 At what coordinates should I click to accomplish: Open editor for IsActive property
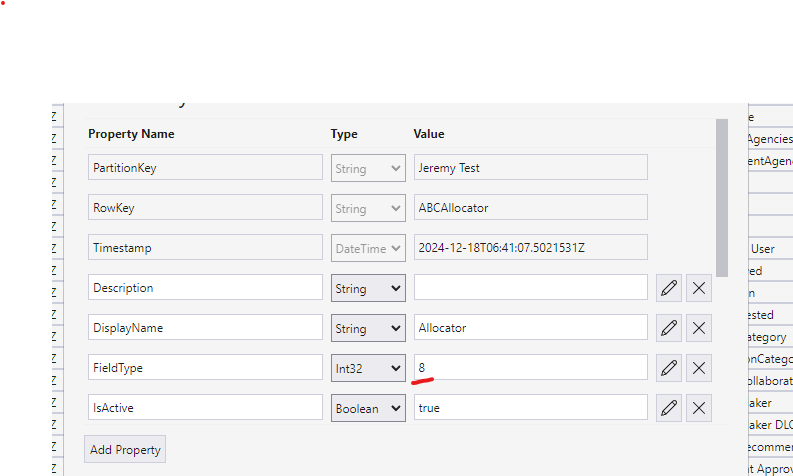[x=669, y=408]
